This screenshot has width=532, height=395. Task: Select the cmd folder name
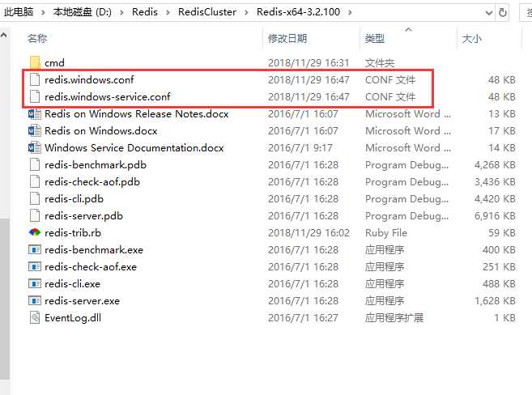pos(54,62)
